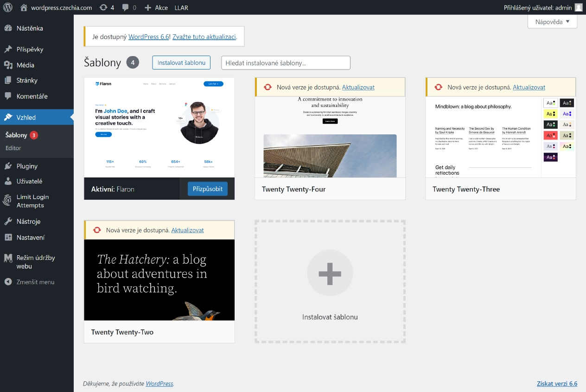The image size is (586, 392).
Task: Open the Twenty Twenty-Two theme thumbnail
Action: point(159,279)
